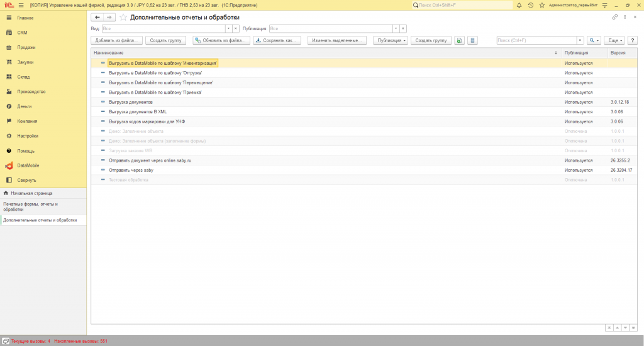Clear the search field with X
644x346 pixels.
click(580, 40)
